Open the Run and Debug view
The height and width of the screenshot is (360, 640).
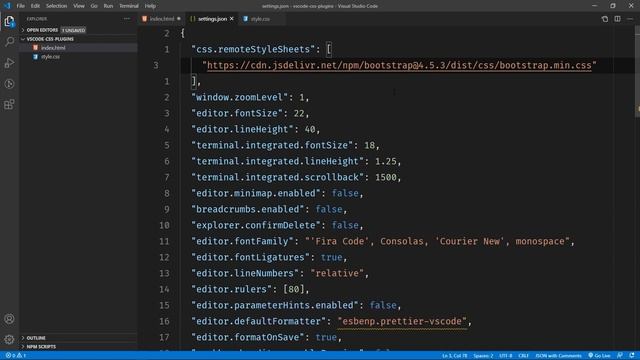pos(9,63)
